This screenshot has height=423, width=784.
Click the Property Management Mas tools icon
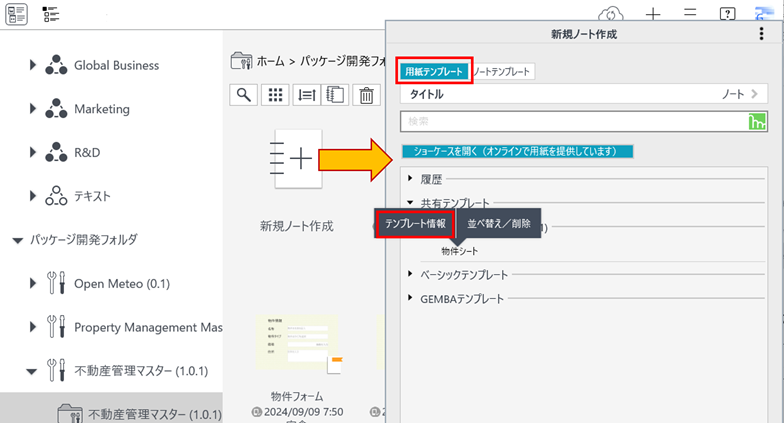click(56, 326)
